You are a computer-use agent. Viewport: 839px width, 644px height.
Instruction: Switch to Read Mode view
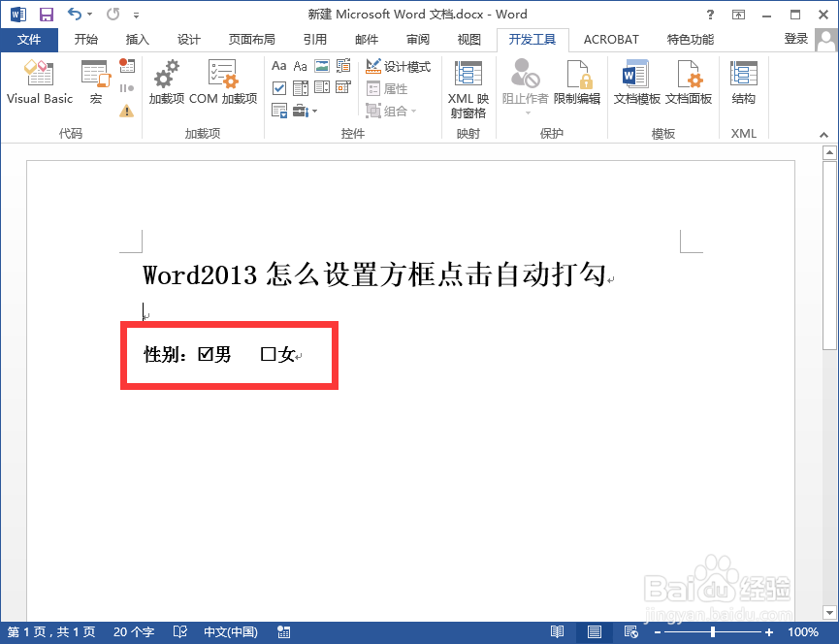click(557, 632)
